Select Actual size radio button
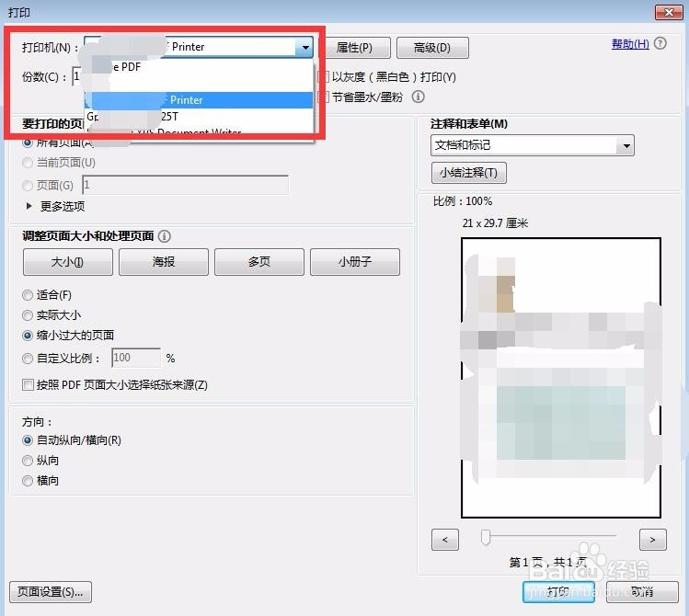The width and height of the screenshot is (689, 616). 28,315
